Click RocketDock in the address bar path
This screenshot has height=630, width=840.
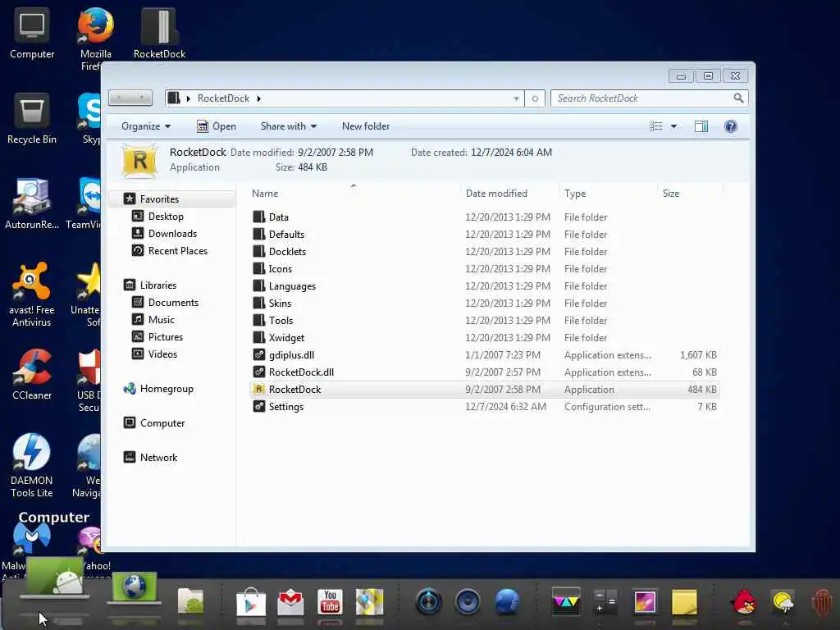223,98
